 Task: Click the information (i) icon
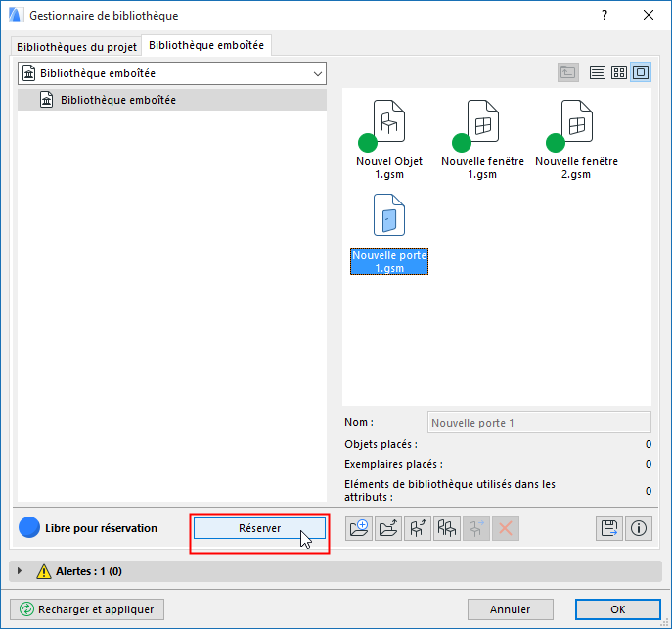click(639, 528)
